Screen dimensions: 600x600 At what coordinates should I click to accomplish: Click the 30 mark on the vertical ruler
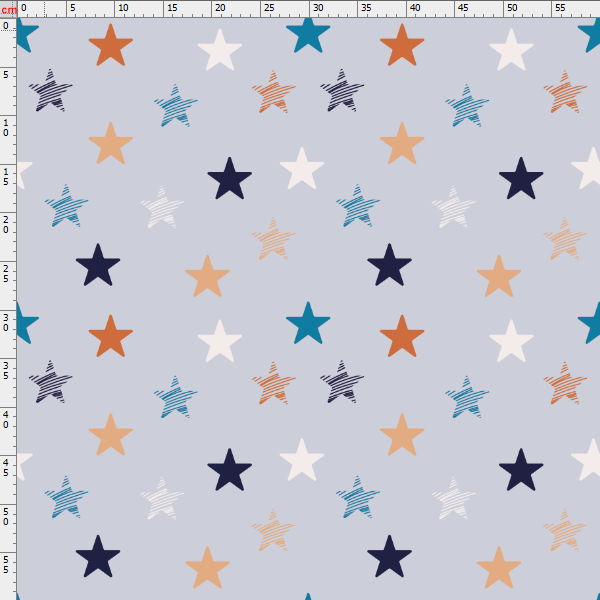coord(6,323)
